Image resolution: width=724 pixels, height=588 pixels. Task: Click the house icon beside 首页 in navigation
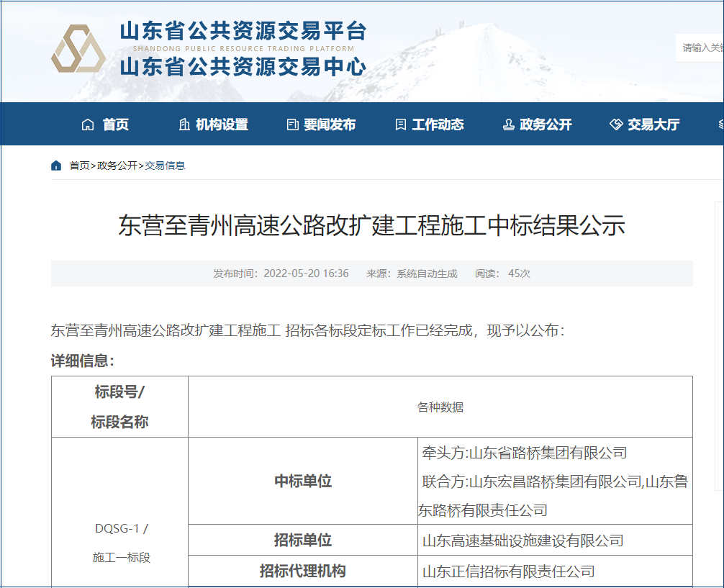(x=88, y=125)
